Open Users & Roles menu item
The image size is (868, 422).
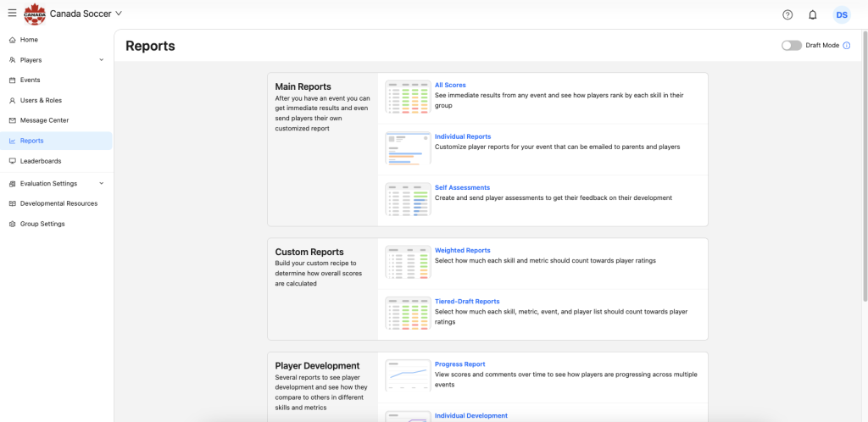pos(40,100)
